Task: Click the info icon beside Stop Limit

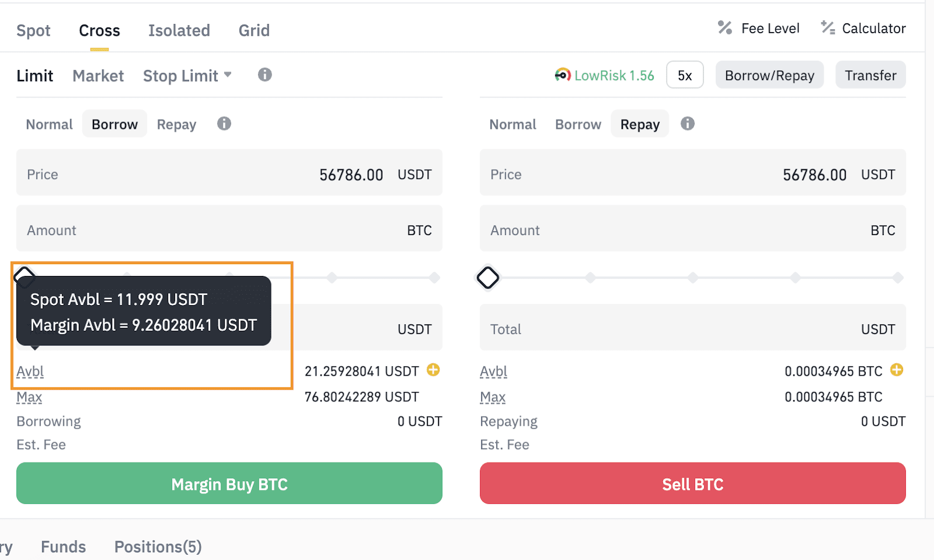Action: coord(265,75)
